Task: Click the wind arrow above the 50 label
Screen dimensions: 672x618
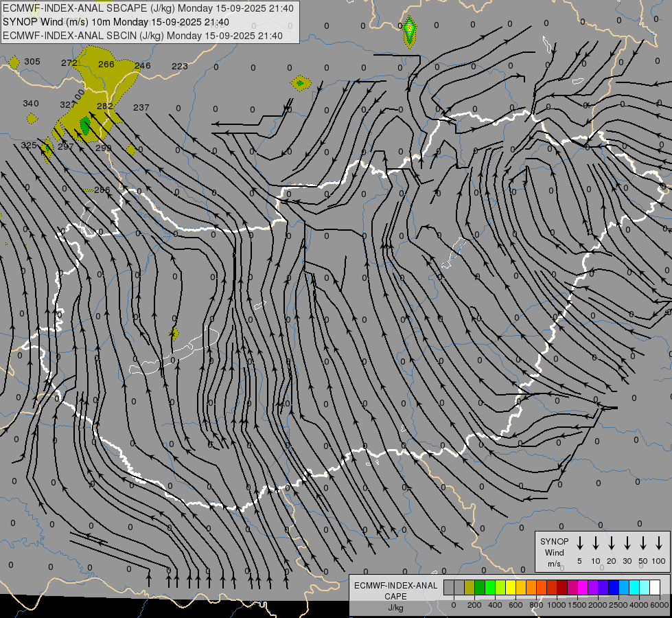Action: click(x=643, y=543)
